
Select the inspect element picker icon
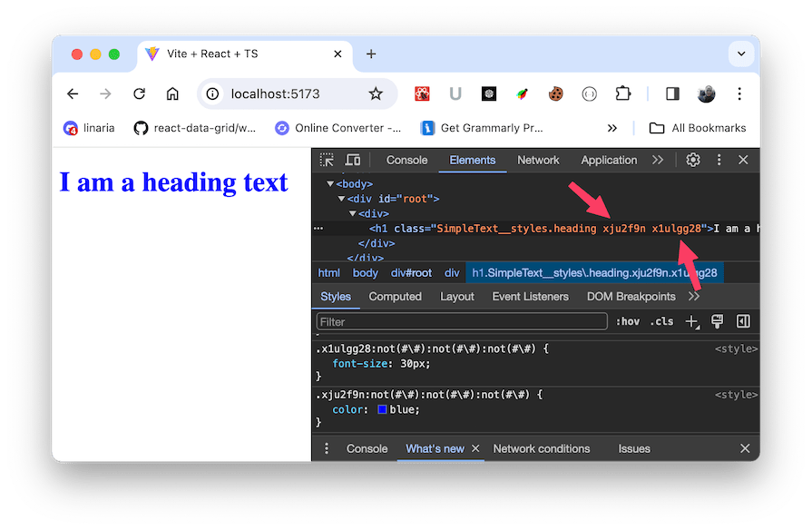(328, 160)
